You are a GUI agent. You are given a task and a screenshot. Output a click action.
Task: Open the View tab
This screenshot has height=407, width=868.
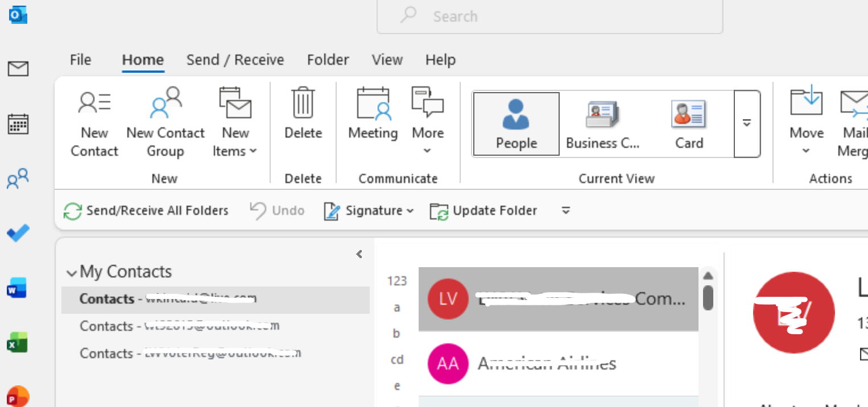[387, 60]
